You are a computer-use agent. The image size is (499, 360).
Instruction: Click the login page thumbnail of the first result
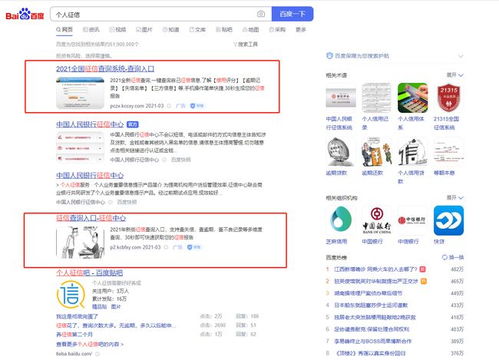click(x=80, y=93)
